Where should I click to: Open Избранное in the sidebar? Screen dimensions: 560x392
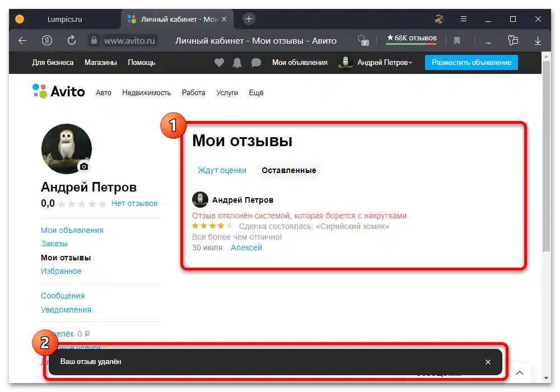(x=61, y=272)
